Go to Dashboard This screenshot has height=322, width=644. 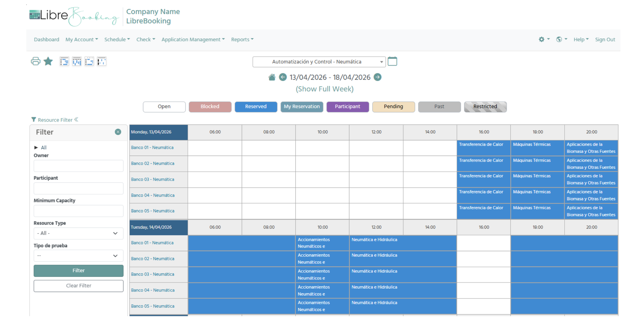coord(46,39)
